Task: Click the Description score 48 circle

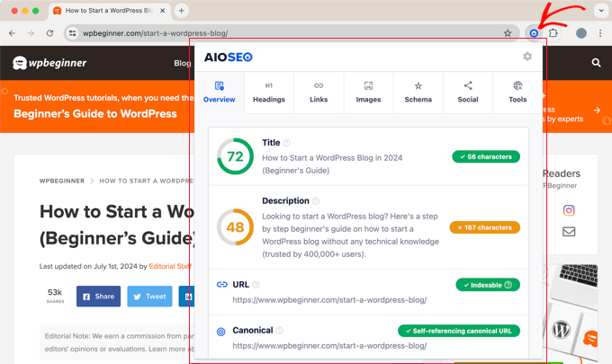Action: (x=235, y=226)
